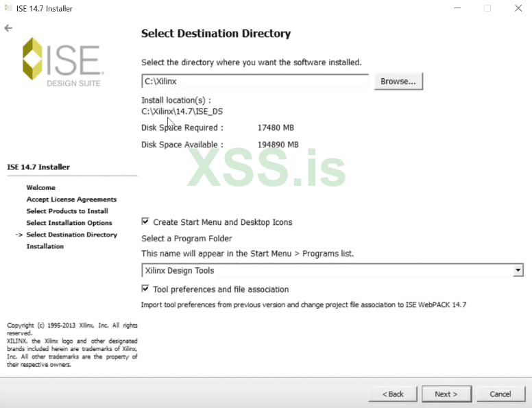Click the Browse... button
This screenshot has width=532, height=408.
click(398, 82)
